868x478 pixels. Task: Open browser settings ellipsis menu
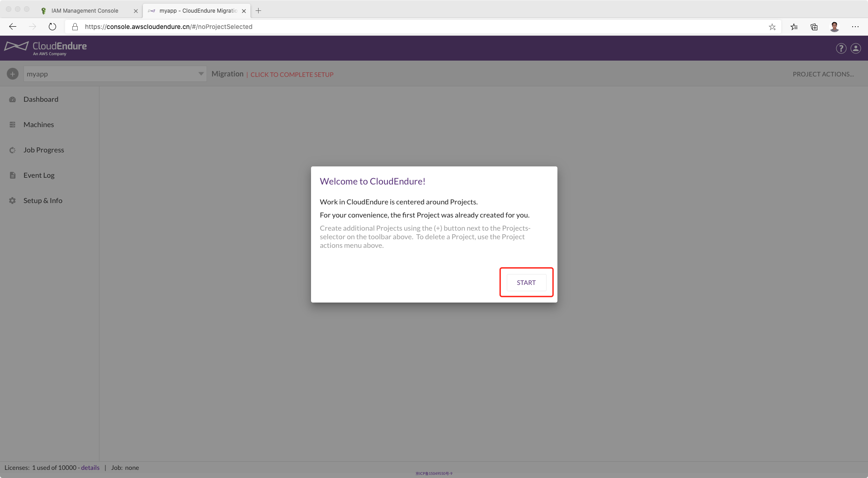855,27
